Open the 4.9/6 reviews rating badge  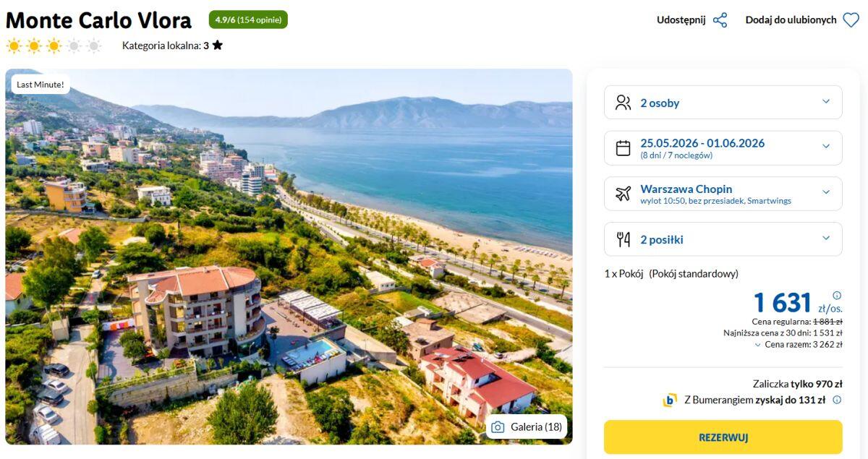pyautogui.click(x=248, y=20)
